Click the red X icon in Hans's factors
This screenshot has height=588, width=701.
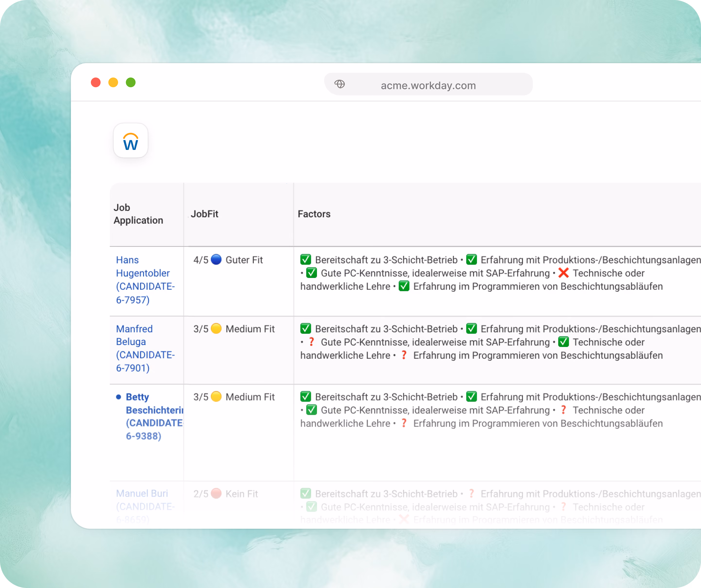564,273
